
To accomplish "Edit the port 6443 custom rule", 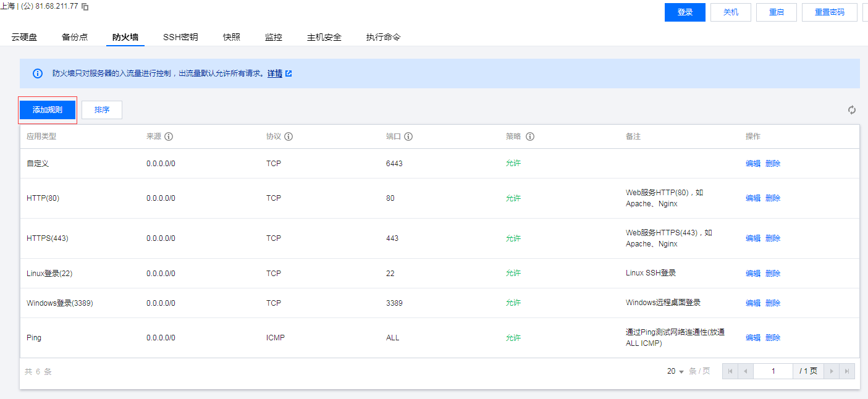I will tap(752, 164).
